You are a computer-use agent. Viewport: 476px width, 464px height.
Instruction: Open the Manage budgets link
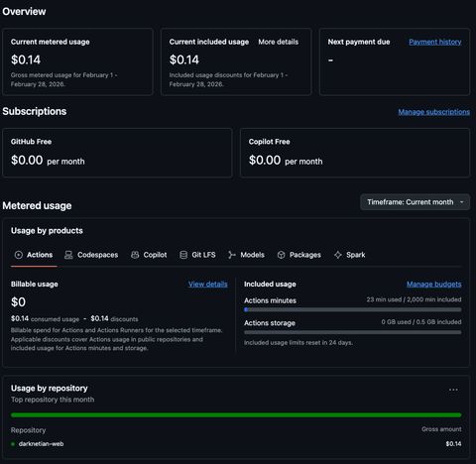click(x=434, y=285)
